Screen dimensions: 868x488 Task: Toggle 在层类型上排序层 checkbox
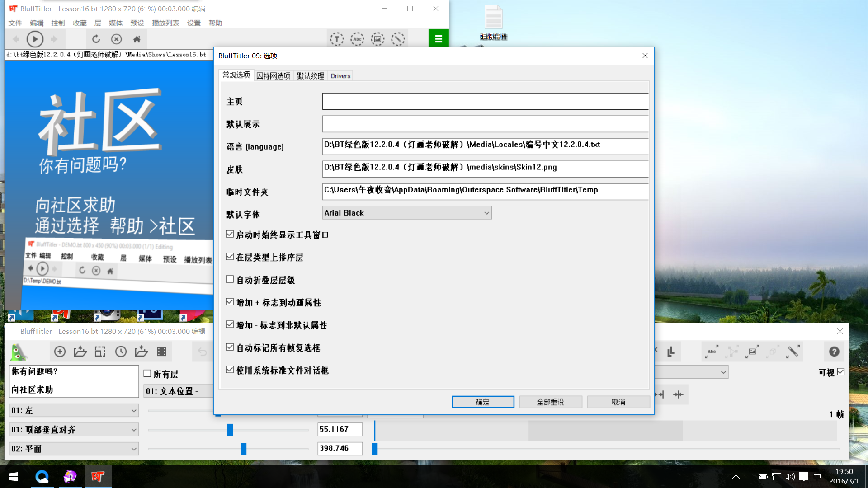point(230,257)
